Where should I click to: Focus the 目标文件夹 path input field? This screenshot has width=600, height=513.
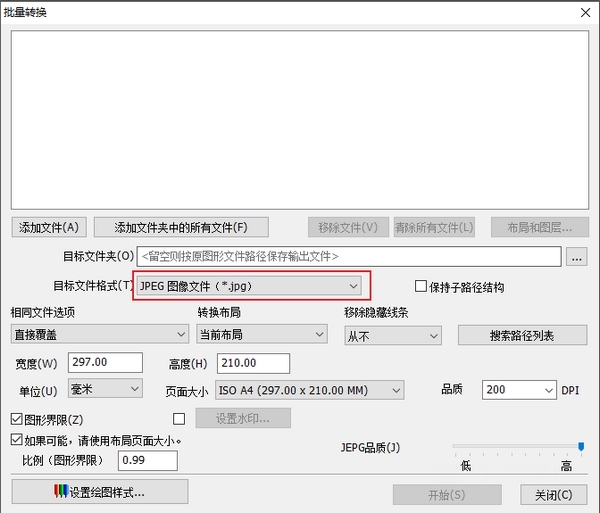pyautogui.click(x=349, y=256)
